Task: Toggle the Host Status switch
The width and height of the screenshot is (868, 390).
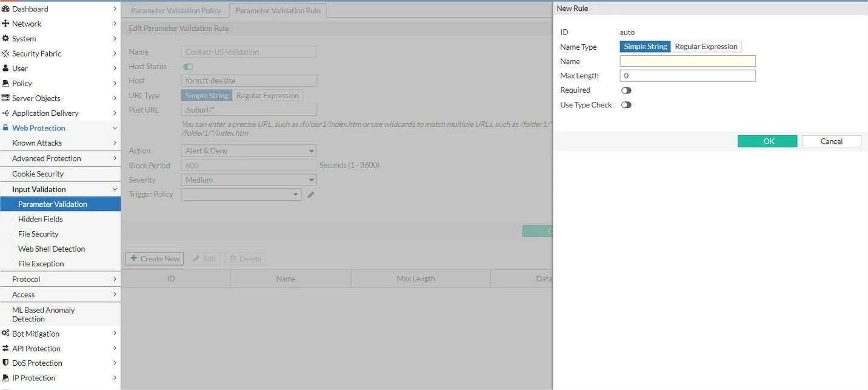Action: pyautogui.click(x=188, y=67)
